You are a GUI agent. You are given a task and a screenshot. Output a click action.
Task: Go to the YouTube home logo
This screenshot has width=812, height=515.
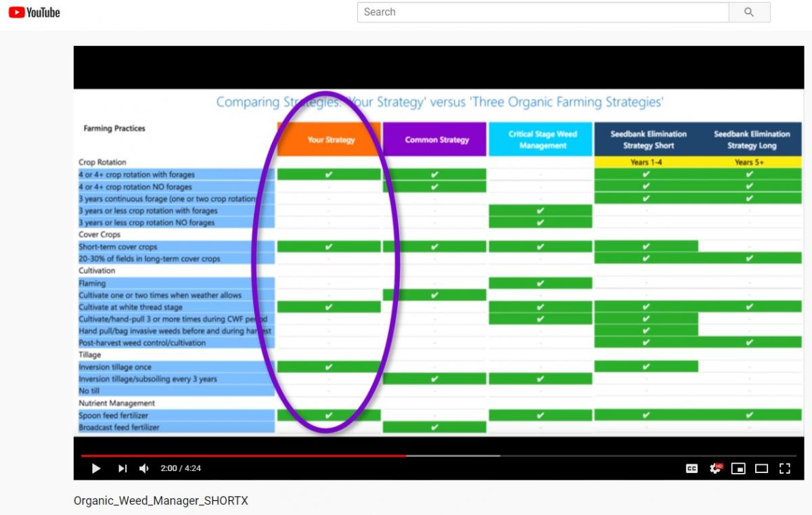pyautogui.click(x=34, y=12)
